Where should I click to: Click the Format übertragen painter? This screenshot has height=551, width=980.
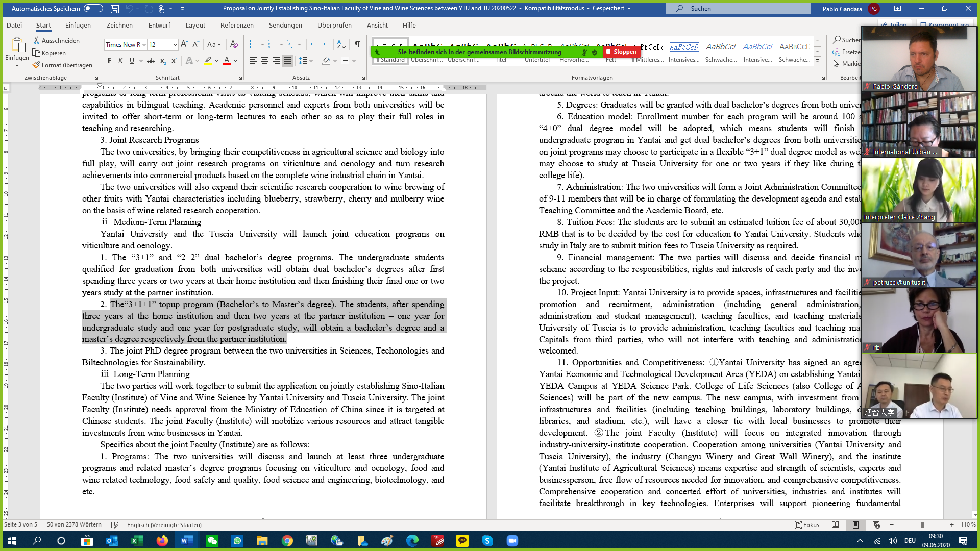coord(62,65)
